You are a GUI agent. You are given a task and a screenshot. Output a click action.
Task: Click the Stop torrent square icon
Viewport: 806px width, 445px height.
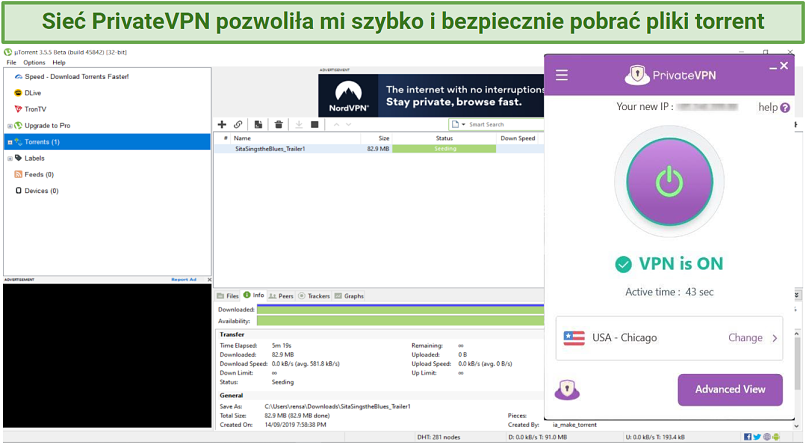point(315,124)
